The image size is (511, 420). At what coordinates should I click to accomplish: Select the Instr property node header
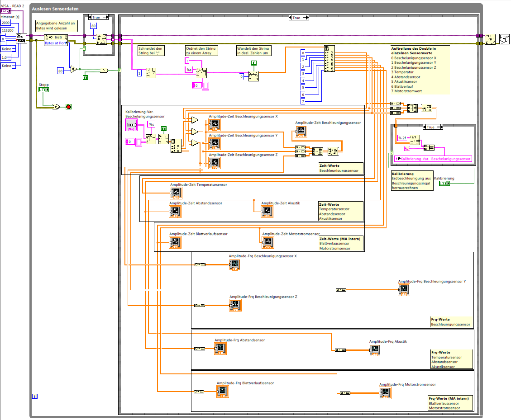(56, 38)
